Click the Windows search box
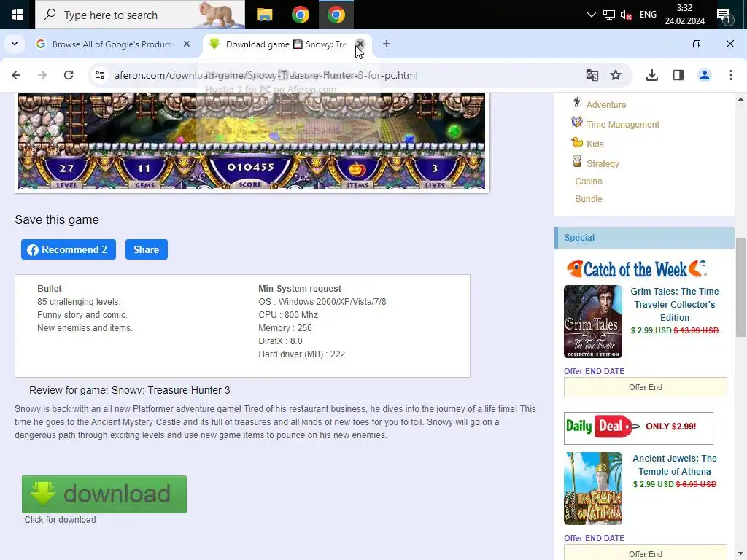 point(140,15)
